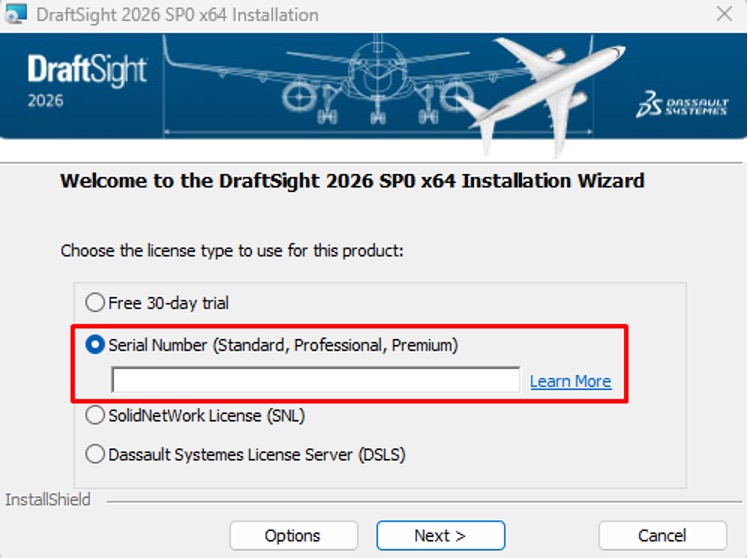
Task: Click the 'Welcome to the DraftSight 2026' heading
Action: (352, 181)
